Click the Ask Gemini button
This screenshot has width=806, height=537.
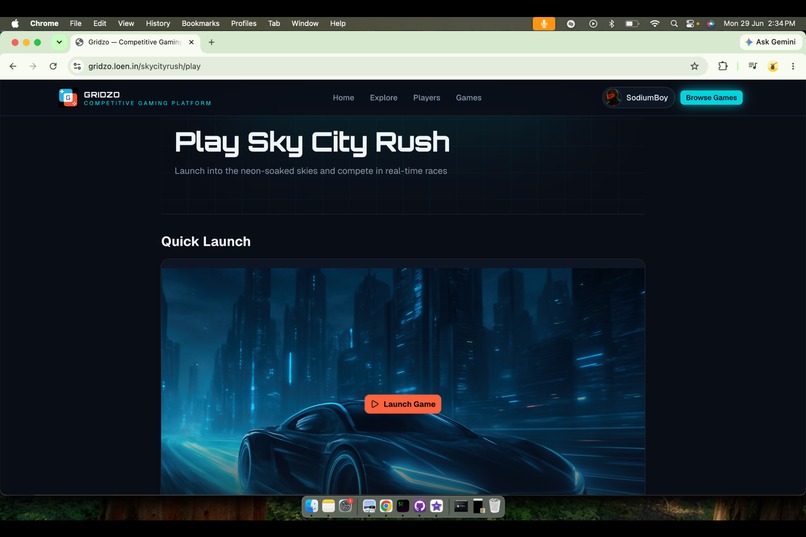[771, 42]
